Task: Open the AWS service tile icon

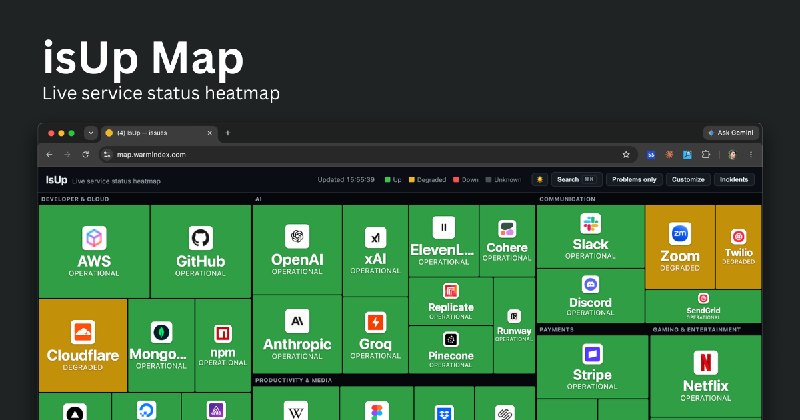Action: (94, 238)
